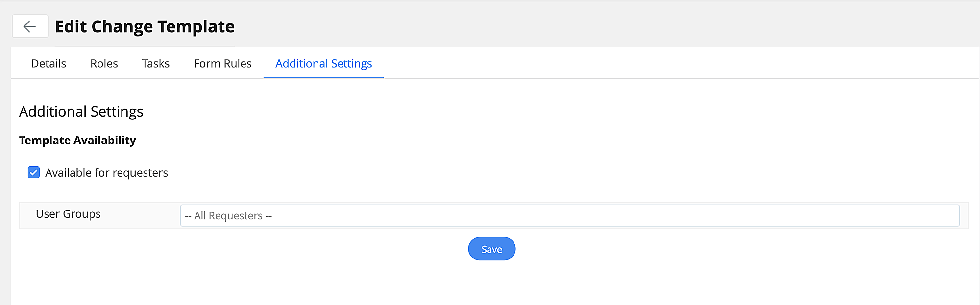
Task: Click the blue checkmark beside requesters option
Action: (x=34, y=172)
